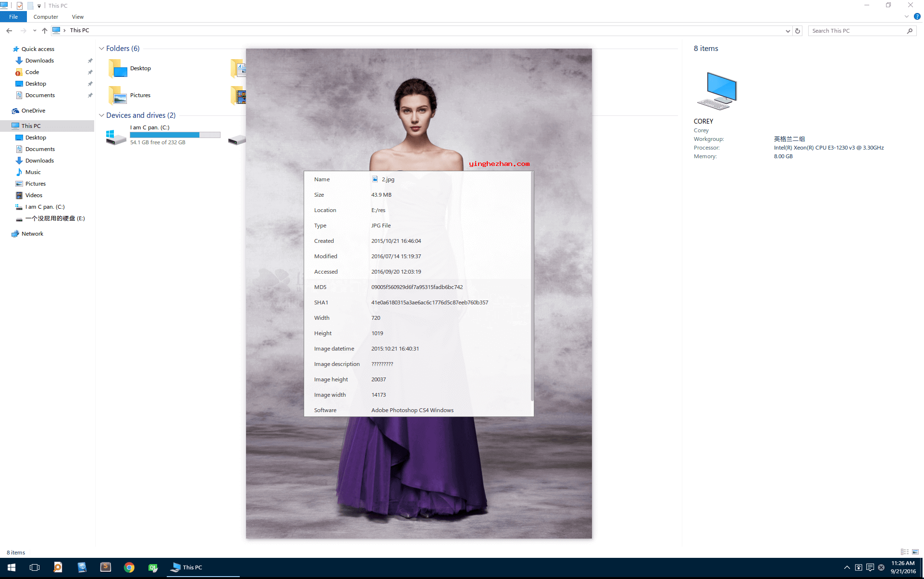The height and width of the screenshot is (579, 924).
Task: Click the Computer menu in Explorer ribbon
Action: click(45, 17)
